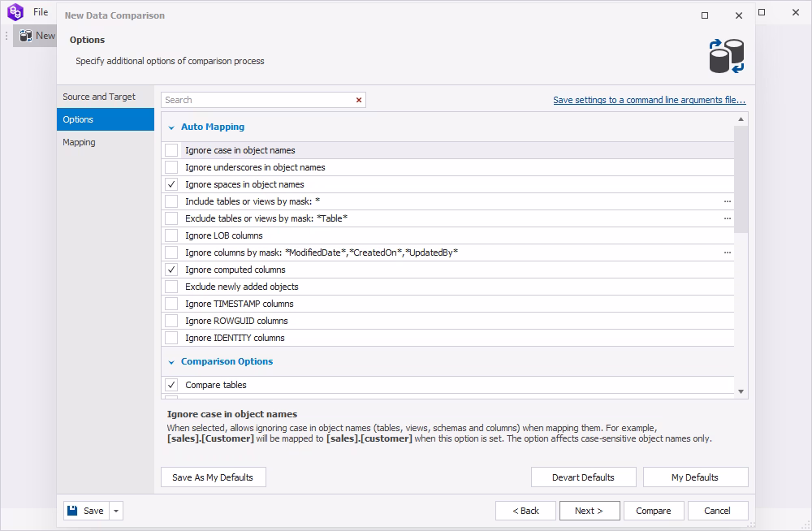Click into the options Search field
The image size is (812, 531).
pyautogui.click(x=257, y=100)
